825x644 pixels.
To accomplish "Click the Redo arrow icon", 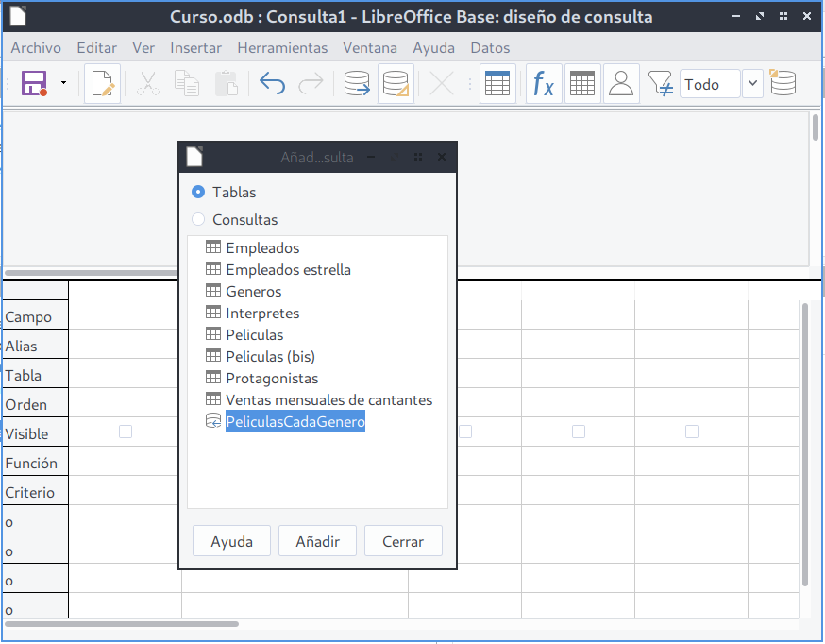I will click(x=311, y=84).
